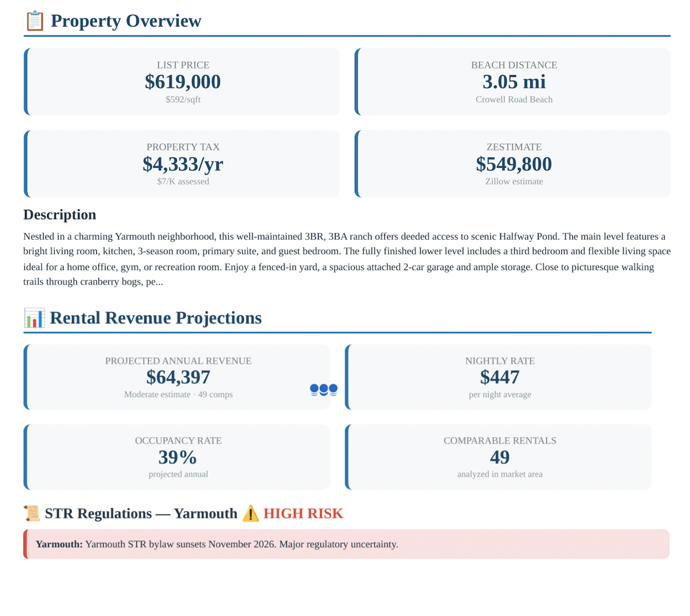Click the Yarmouth STR bylaw warning banner
The height and width of the screenshot is (616, 690).
346,544
